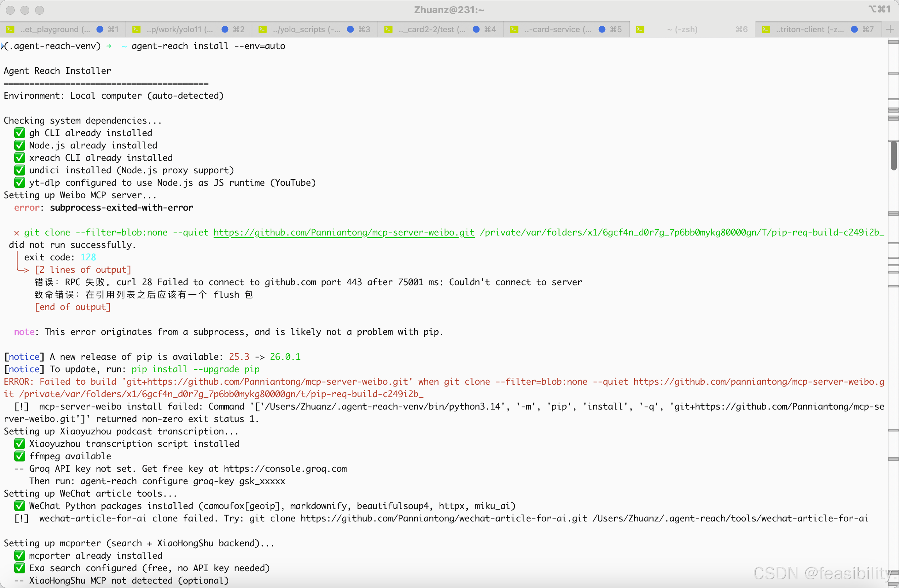Open a new tab with plus button
899x588 pixels.
[890, 30]
